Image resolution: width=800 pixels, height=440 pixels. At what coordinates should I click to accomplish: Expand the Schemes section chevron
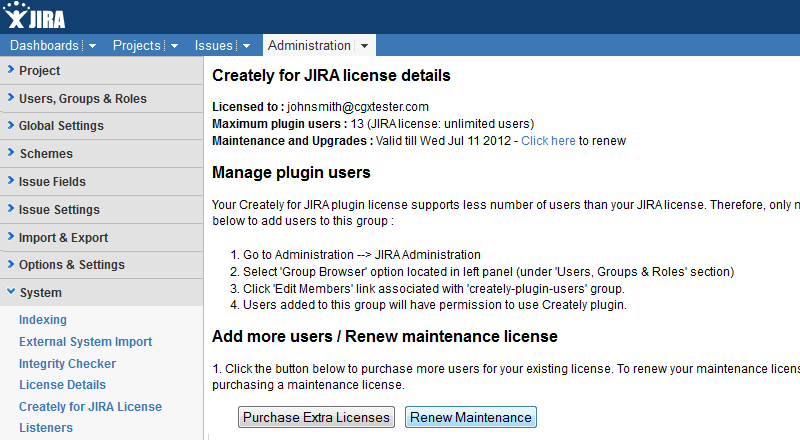click(x=11, y=152)
